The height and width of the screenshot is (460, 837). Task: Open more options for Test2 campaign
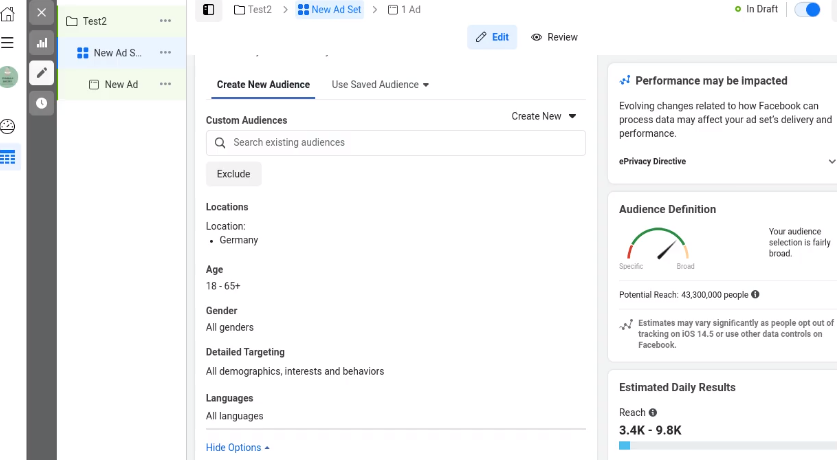pos(165,21)
